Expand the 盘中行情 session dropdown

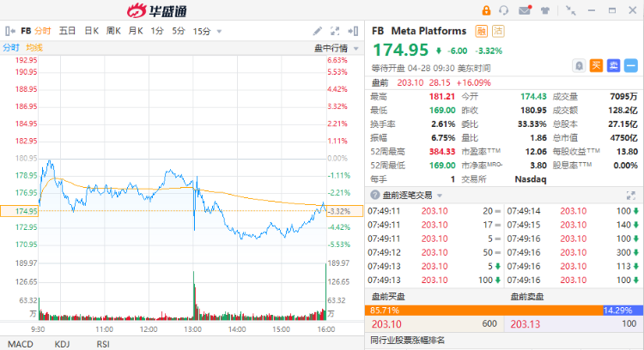pyautogui.click(x=331, y=47)
